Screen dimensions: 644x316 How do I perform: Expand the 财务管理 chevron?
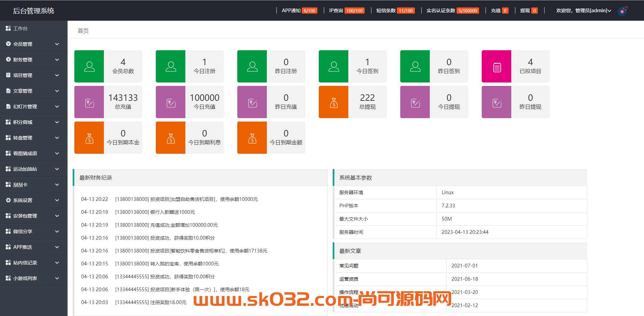[57, 60]
